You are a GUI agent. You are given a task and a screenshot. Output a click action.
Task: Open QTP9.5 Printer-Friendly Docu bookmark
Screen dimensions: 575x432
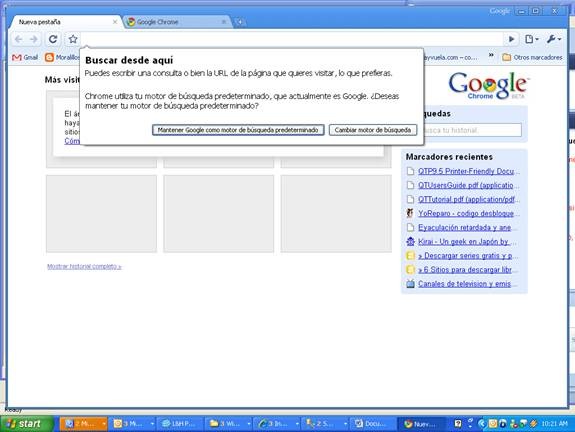[x=469, y=171]
